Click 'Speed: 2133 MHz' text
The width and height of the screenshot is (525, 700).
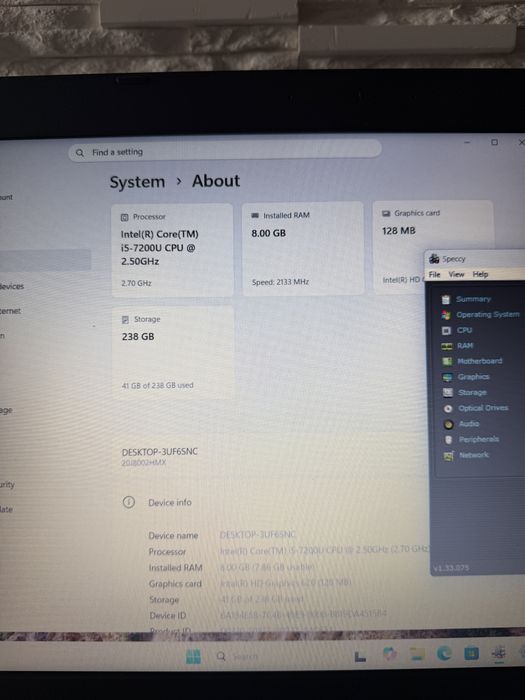[280, 282]
